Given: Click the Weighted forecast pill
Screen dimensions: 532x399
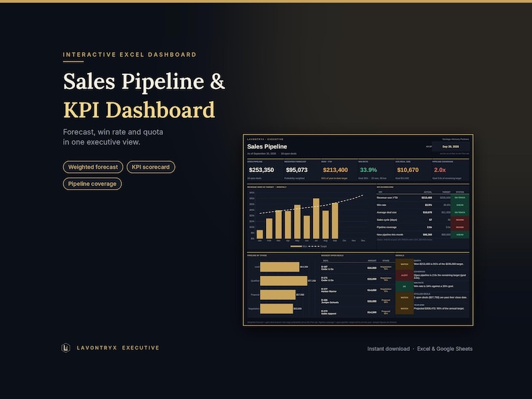Looking at the screenshot, I should point(93,167).
